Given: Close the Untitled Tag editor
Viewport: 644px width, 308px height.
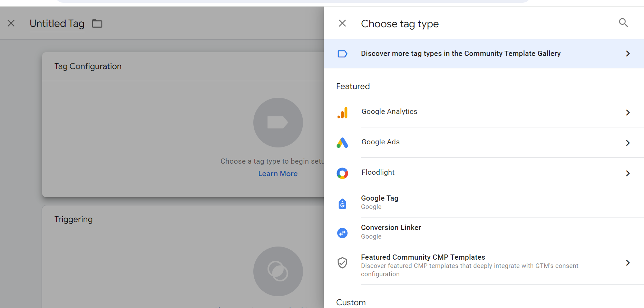Looking at the screenshot, I should click(x=11, y=23).
